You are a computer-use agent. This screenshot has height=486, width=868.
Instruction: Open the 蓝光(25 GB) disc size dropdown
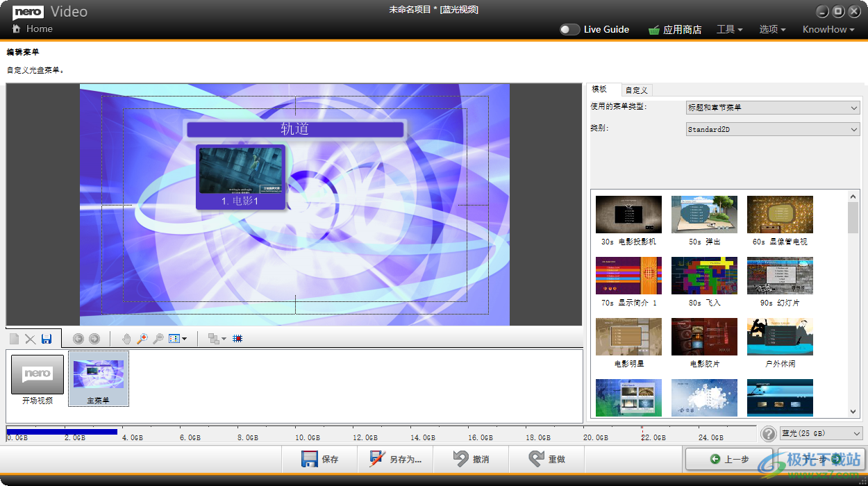pos(821,433)
